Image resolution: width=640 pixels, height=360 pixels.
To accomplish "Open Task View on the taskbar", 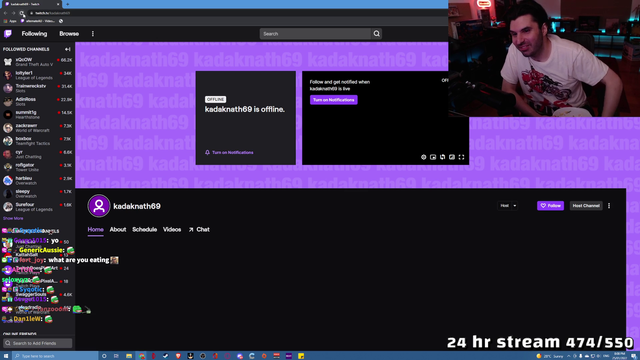I will (116, 356).
